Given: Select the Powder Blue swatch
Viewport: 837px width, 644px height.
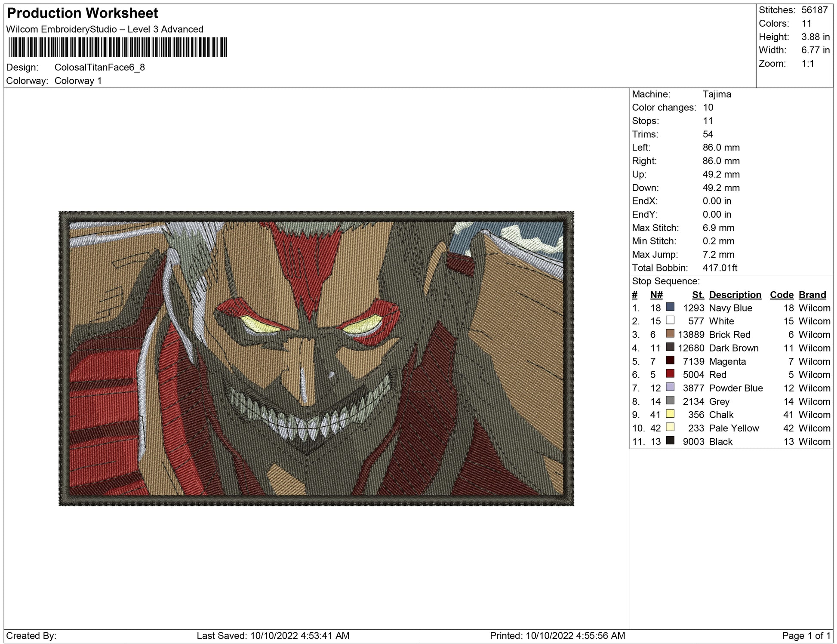Looking at the screenshot, I should point(670,387).
